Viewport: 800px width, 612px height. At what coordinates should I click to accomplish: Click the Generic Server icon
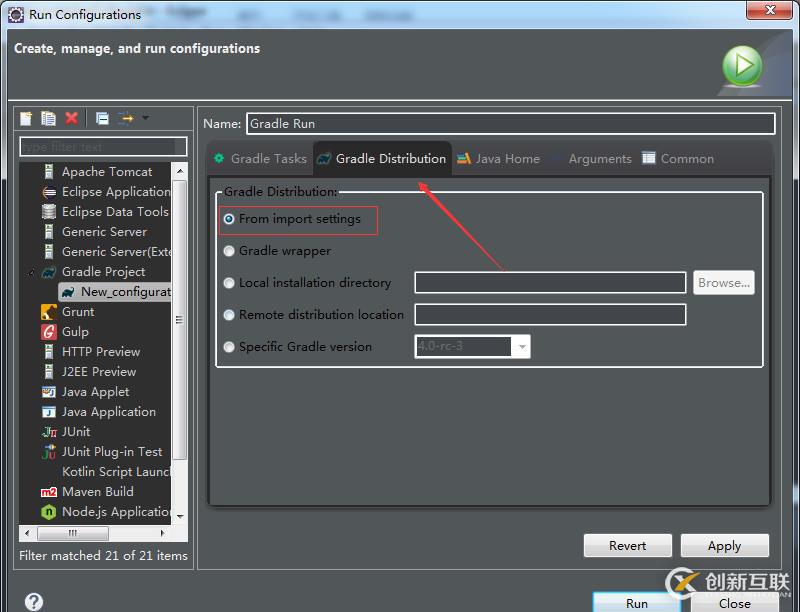click(x=48, y=232)
